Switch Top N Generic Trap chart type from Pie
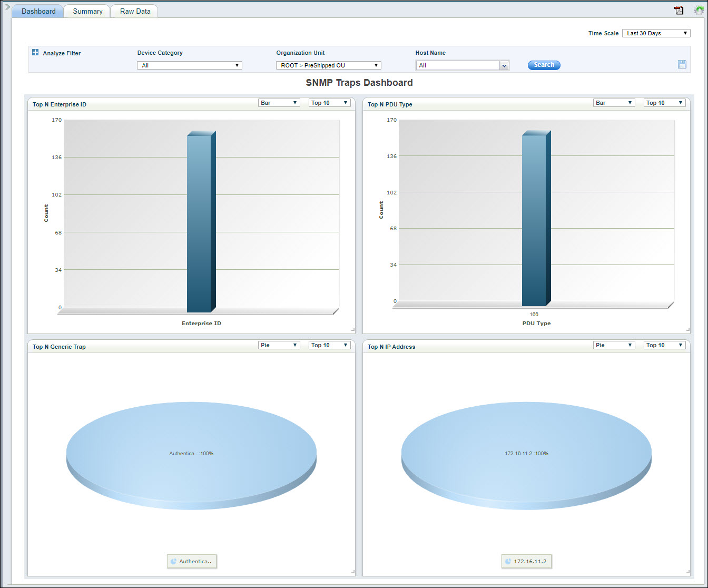708x588 pixels. (x=279, y=345)
